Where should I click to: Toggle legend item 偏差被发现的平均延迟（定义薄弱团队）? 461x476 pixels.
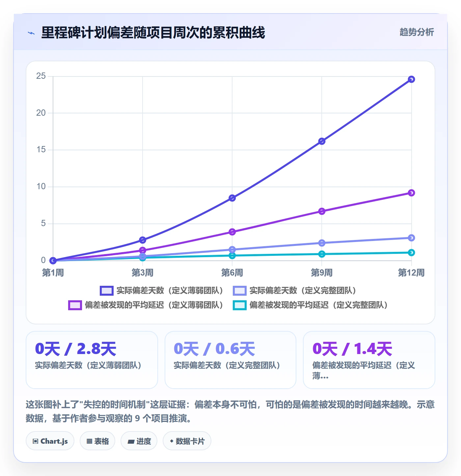point(146,305)
